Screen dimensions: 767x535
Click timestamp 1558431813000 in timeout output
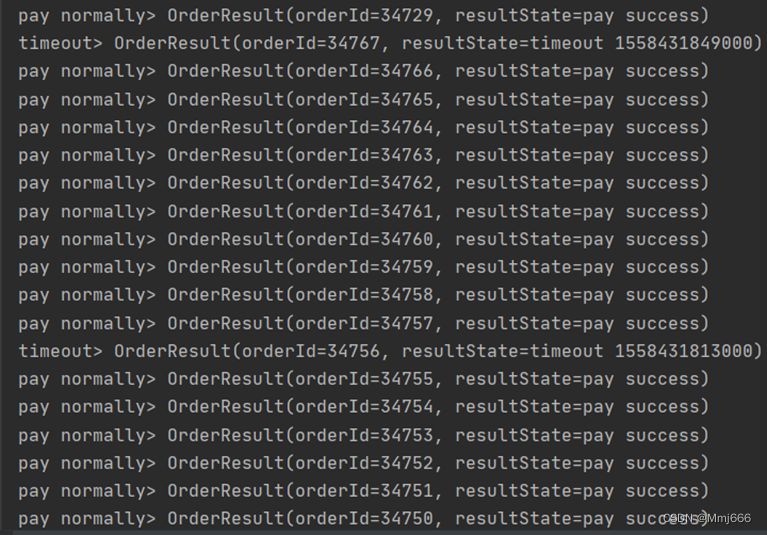[684, 351]
